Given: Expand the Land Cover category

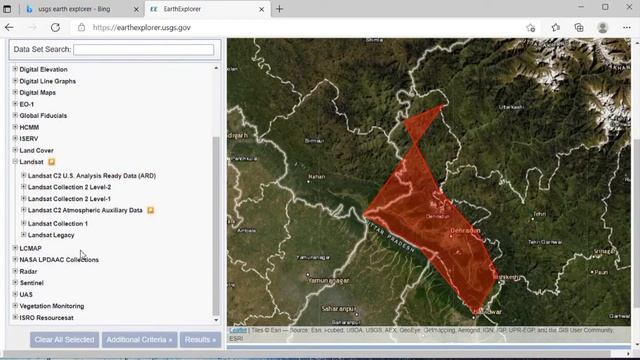Looking at the screenshot, I should [x=15, y=150].
